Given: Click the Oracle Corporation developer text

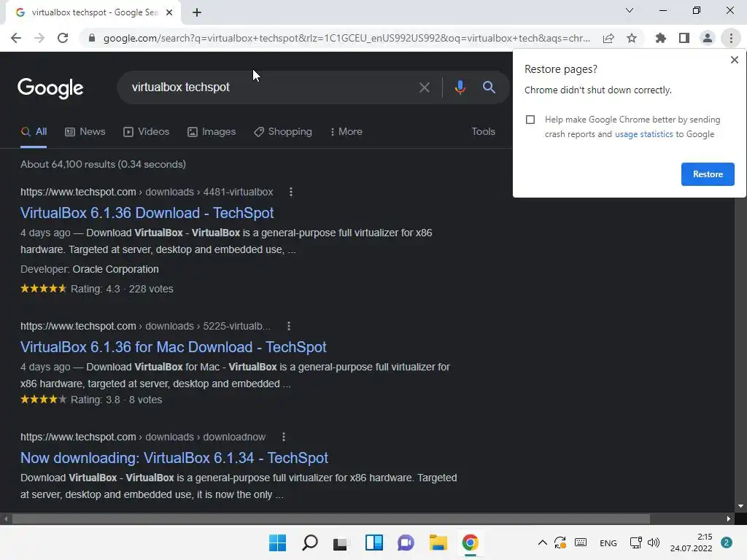Looking at the screenshot, I should point(115,269).
